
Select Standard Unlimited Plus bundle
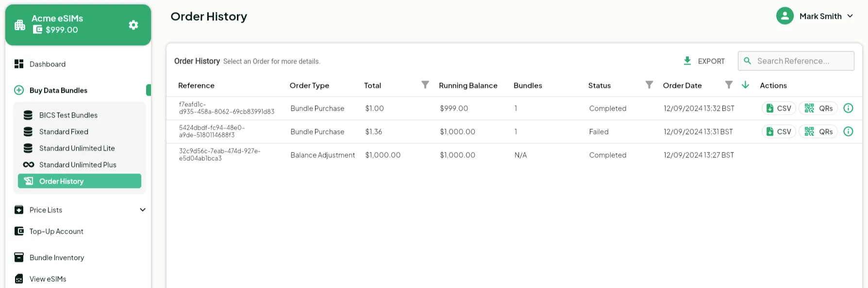78,165
